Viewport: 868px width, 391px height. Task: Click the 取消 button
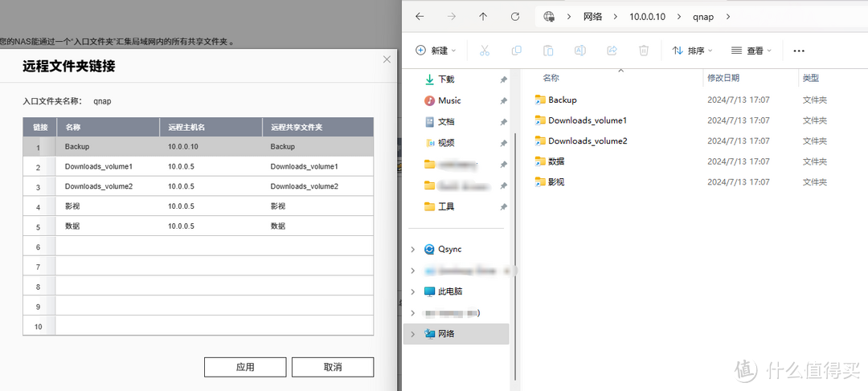click(x=332, y=367)
